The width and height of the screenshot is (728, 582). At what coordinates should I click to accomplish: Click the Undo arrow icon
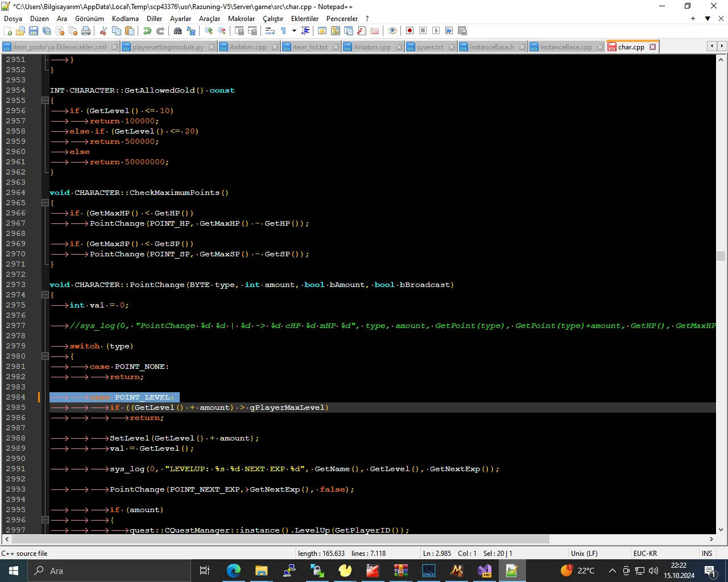click(x=147, y=31)
